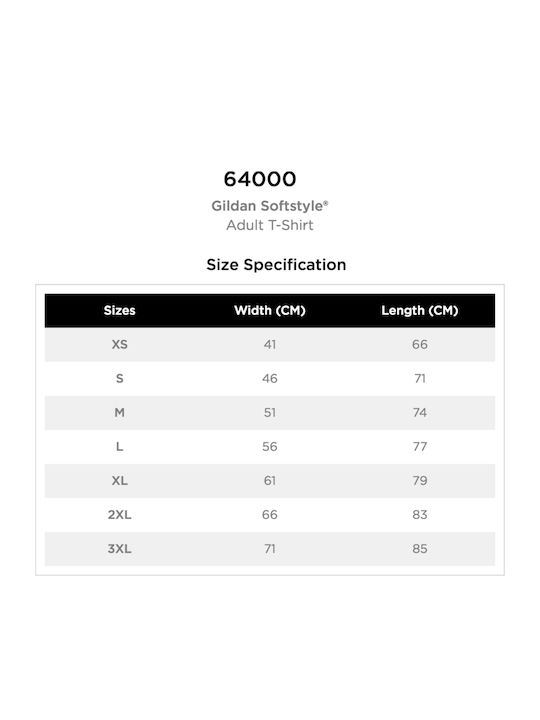Click width value 56 for L
Viewport: 540px width, 720px height.
tap(270, 446)
